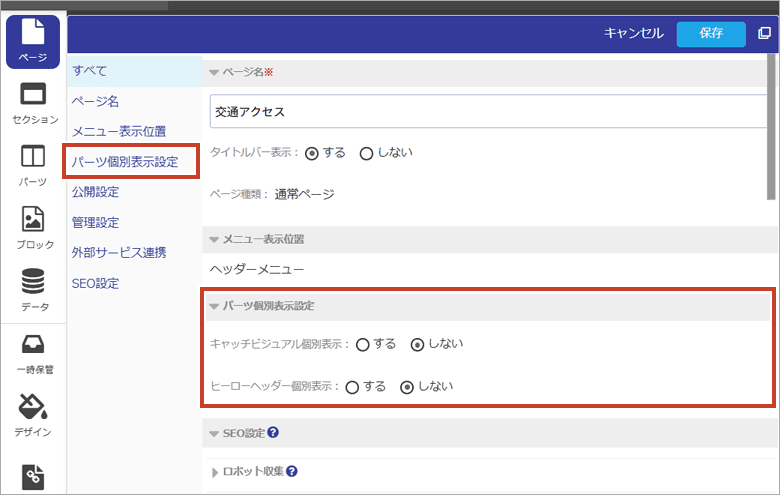Select 管理設定 in the settings menu

click(96, 222)
